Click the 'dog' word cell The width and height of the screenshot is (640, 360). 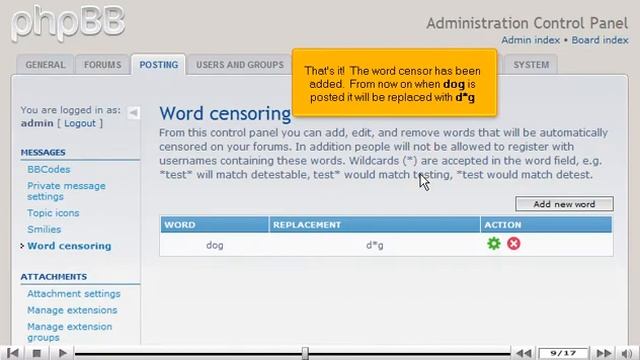(215, 245)
